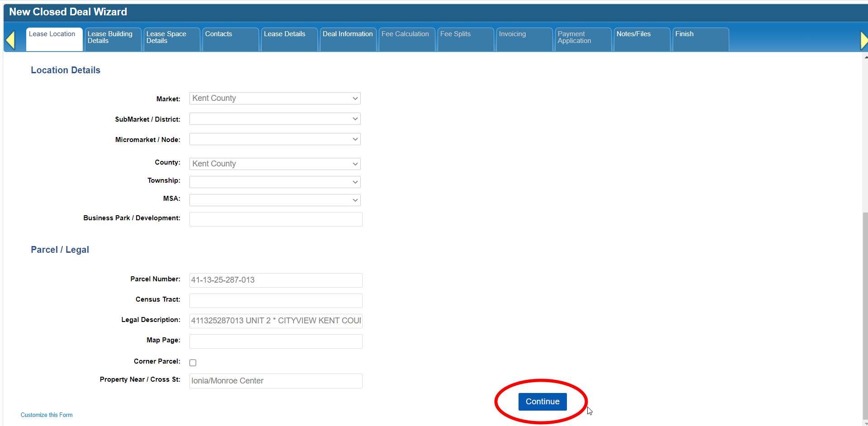Click the right yellow arrow to scroll tabs

863,40
